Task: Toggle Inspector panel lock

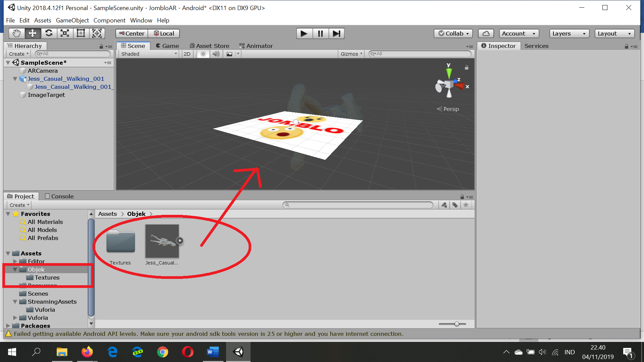Action: coord(626,46)
